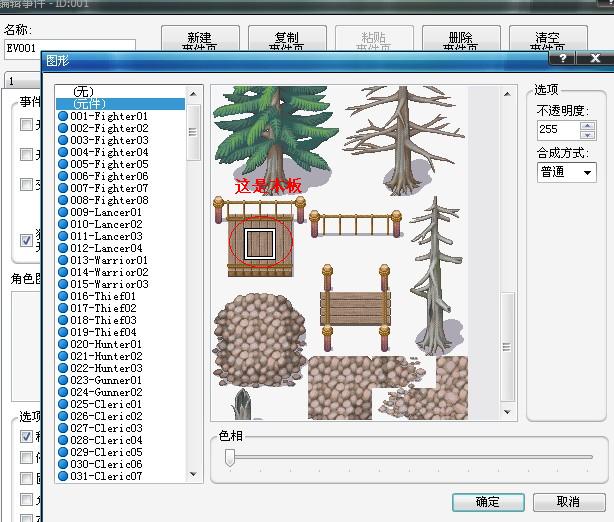Select the green pine tree tile
This screenshot has width=614, height=522.
pyautogui.click(x=274, y=138)
